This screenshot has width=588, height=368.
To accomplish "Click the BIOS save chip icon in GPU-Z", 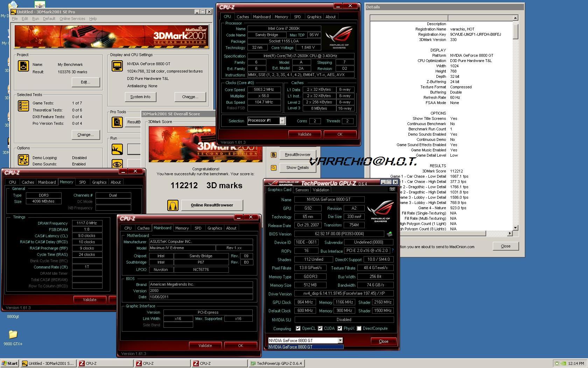I will pos(389,234).
